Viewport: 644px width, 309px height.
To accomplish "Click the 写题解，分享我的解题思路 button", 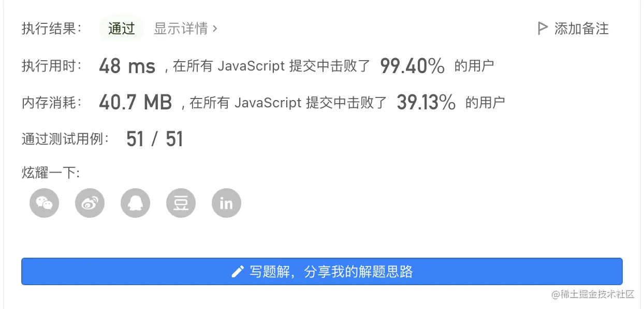I will pyautogui.click(x=321, y=272).
